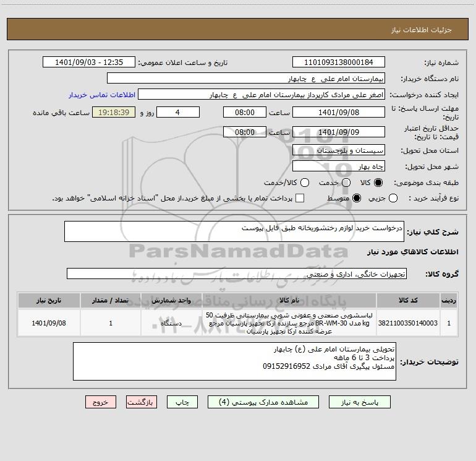
Task: Click the واحد شمارش column header
Action: click(x=171, y=300)
